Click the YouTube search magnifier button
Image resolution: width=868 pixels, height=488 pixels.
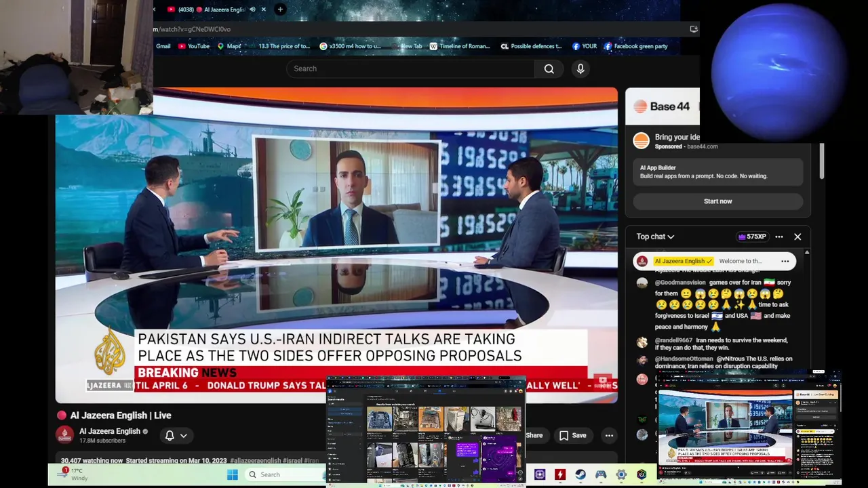coord(549,68)
